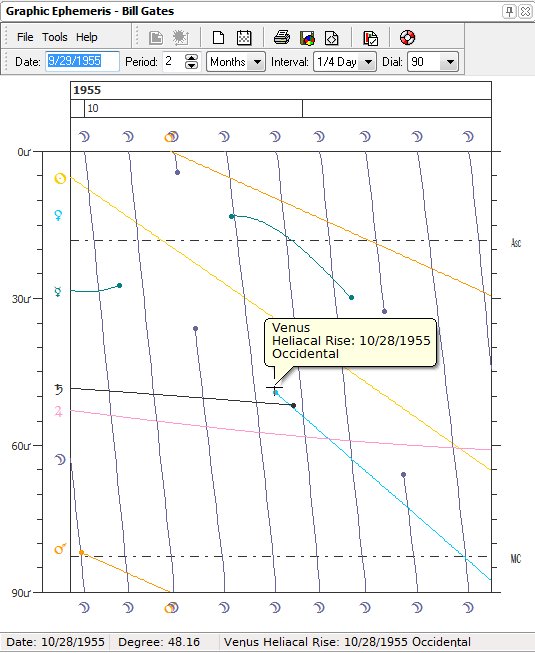Click the Venus heliacal rise cyan marker
This screenshot has width=535, height=653.
tap(275, 393)
